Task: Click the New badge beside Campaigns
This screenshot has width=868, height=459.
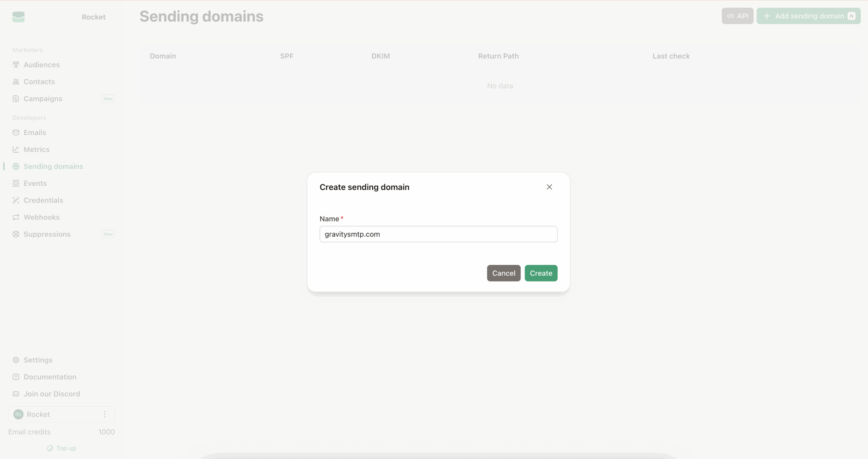Action: [x=108, y=98]
